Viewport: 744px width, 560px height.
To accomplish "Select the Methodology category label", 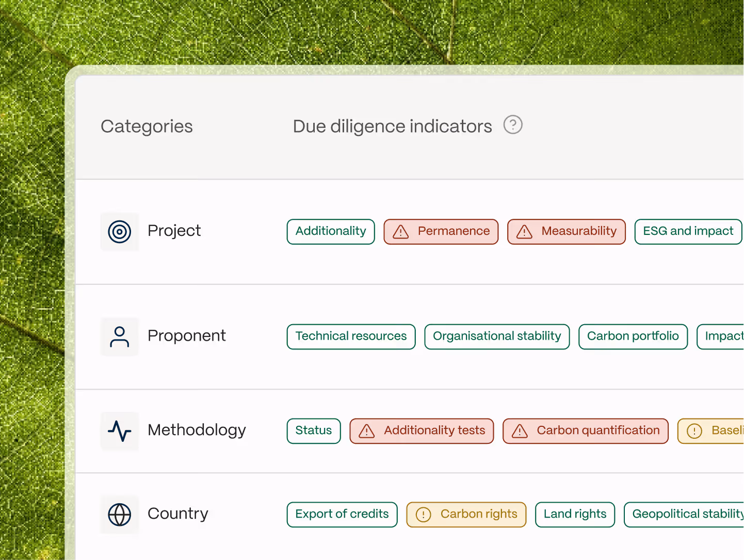I will click(x=197, y=430).
